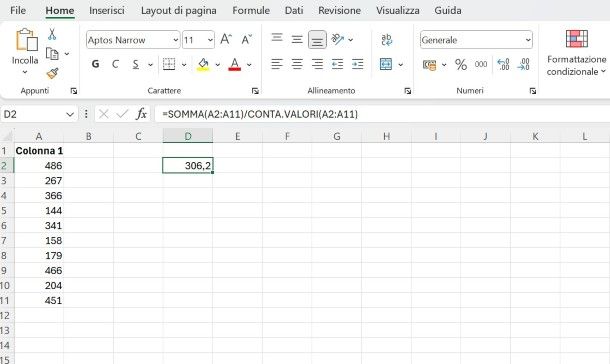
Task: Open the Generale number format dropdown
Action: pyautogui.click(x=528, y=40)
